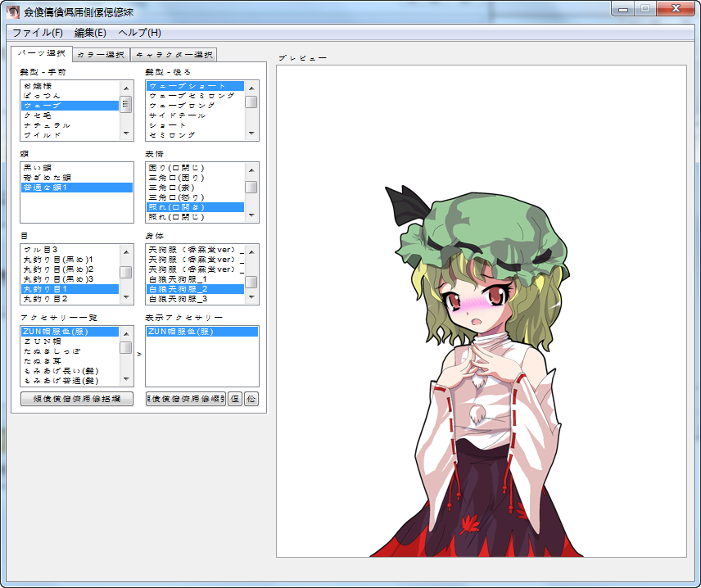Screen dimensions: 701x588
Task: Select 青ざめた顔 in the face list
Action: (77, 178)
